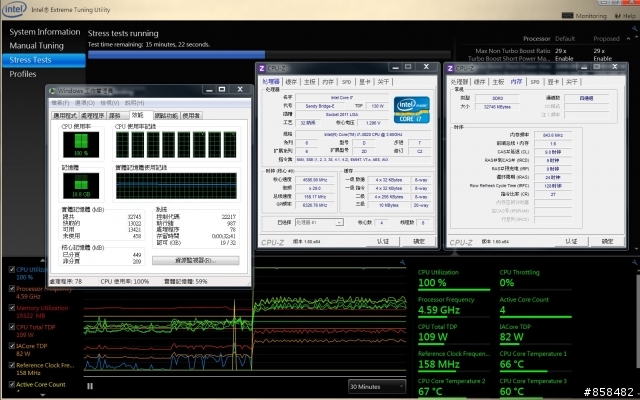Select the SPD tab in the left CPU-Z window

347,82
